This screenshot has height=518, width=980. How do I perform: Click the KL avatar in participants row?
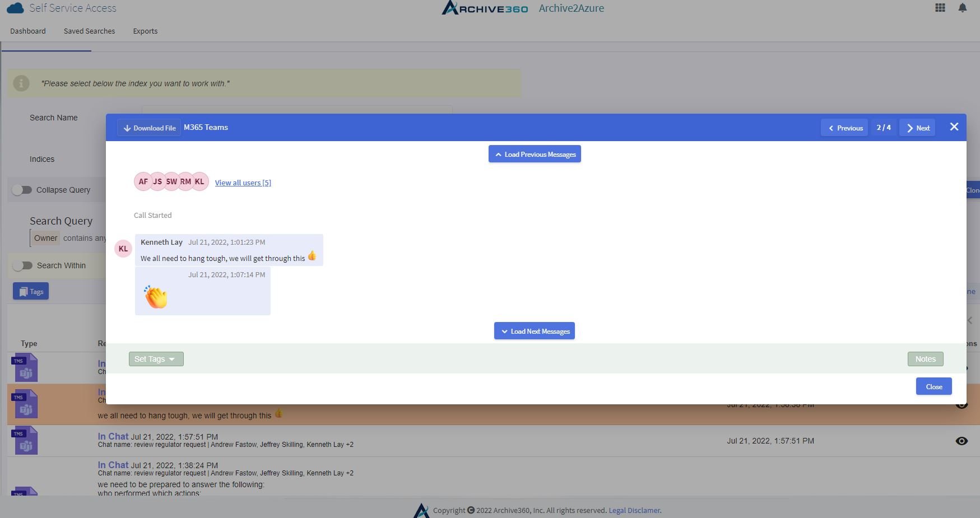click(199, 181)
